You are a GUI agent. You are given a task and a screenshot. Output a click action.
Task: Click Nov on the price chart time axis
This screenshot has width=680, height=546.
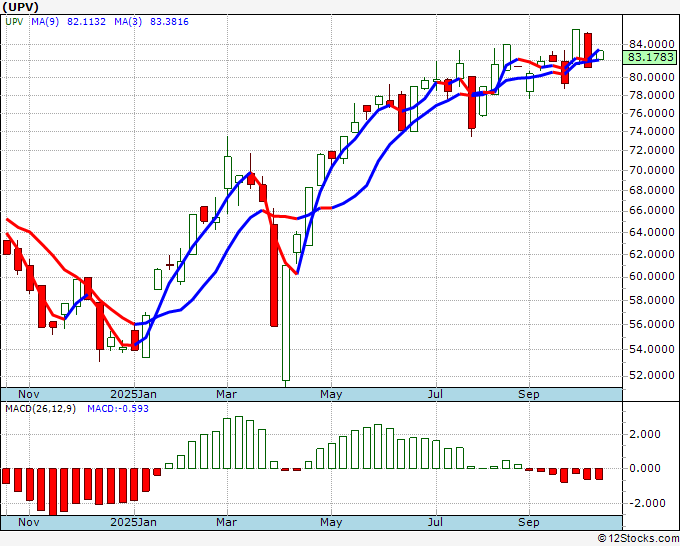pos(29,394)
